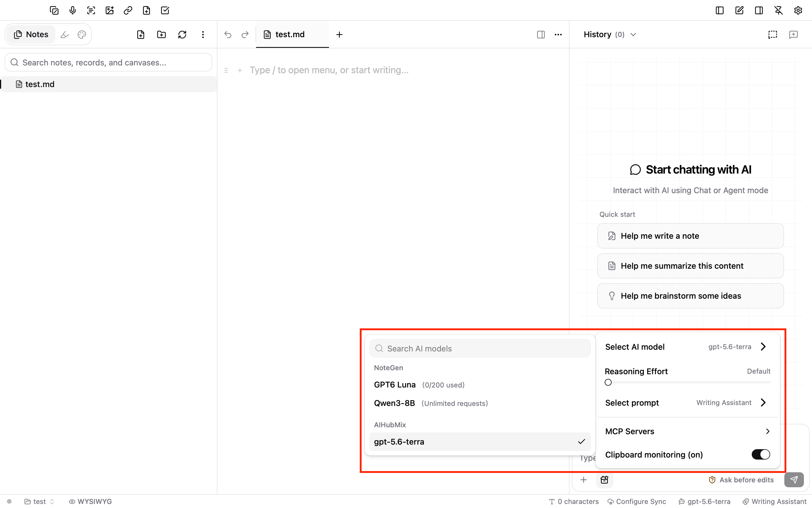This screenshot has width=812, height=508.
Task: Expand the History dropdown
Action: [x=610, y=35]
